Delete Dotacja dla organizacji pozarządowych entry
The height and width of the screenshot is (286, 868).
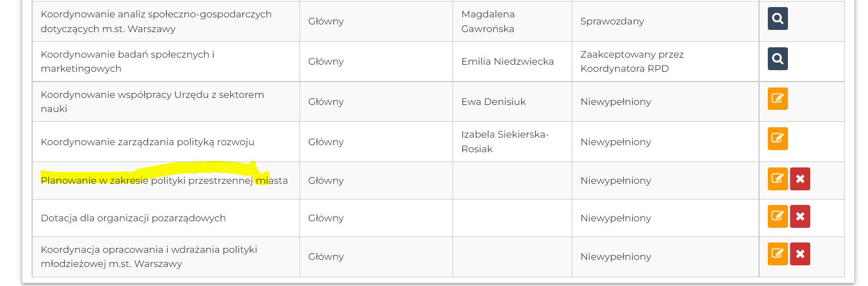point(800,216)
